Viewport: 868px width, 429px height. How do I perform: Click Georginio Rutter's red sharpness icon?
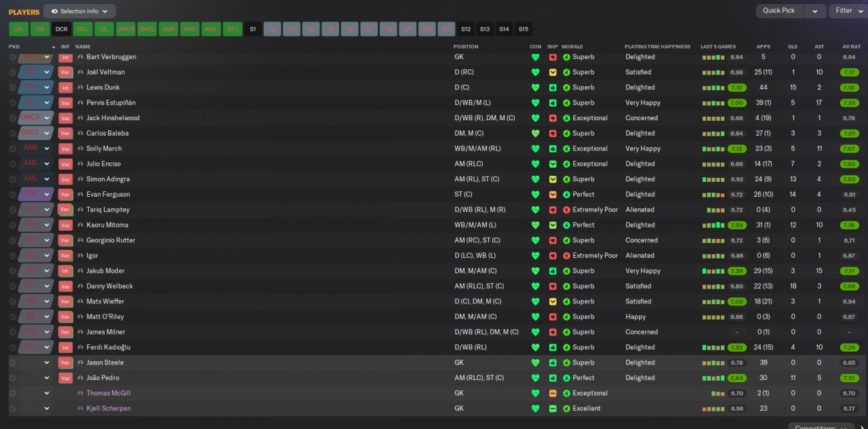553,240
